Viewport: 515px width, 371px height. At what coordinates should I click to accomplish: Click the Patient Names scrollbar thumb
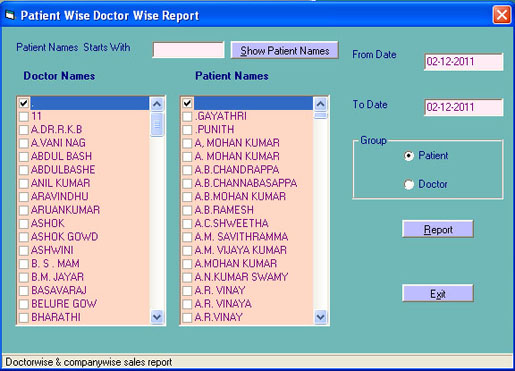tap(321, 115)
